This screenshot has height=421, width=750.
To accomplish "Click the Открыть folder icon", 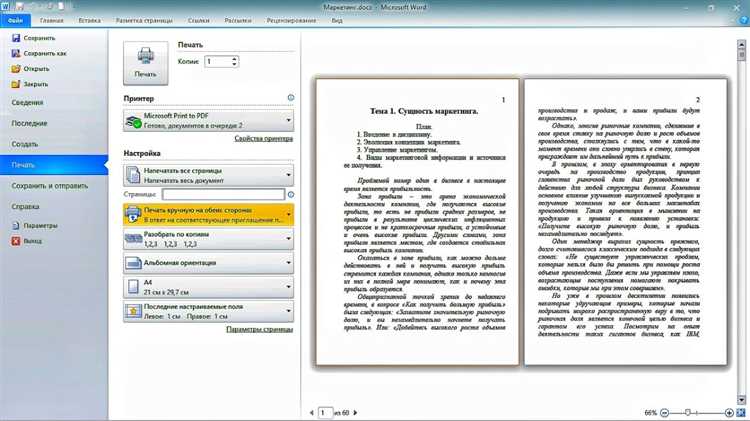I will pos(15,69).
